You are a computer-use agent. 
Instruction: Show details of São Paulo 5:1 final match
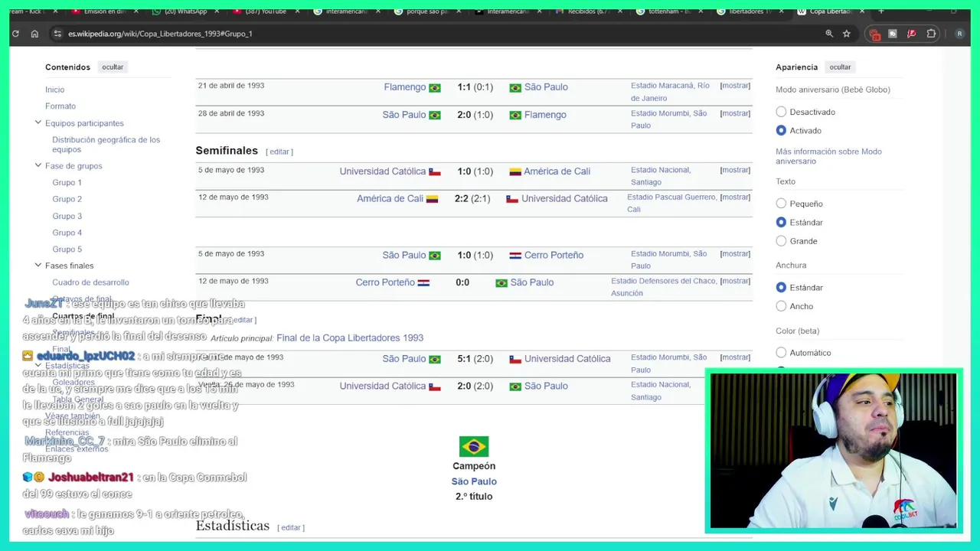735,357
